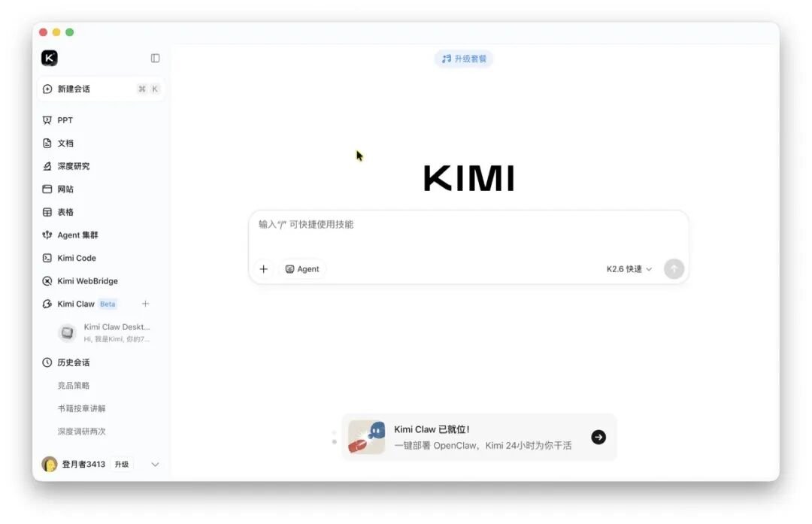Click the 表格 table grid icon
The image size is (812, 524).
(x=47, y=212)
